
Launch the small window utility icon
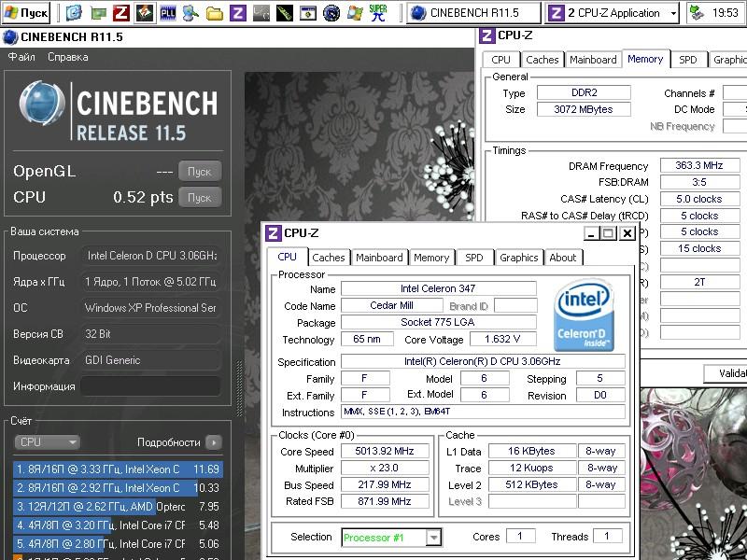[x=308, y=13]
